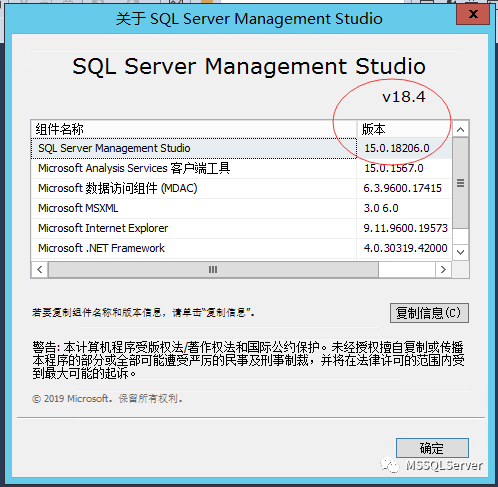The height and width of the screenshot is (487, 498).
Task: Select the SQL Server Management Studio row
Action: pyautogui.click(x=242, y=148)
